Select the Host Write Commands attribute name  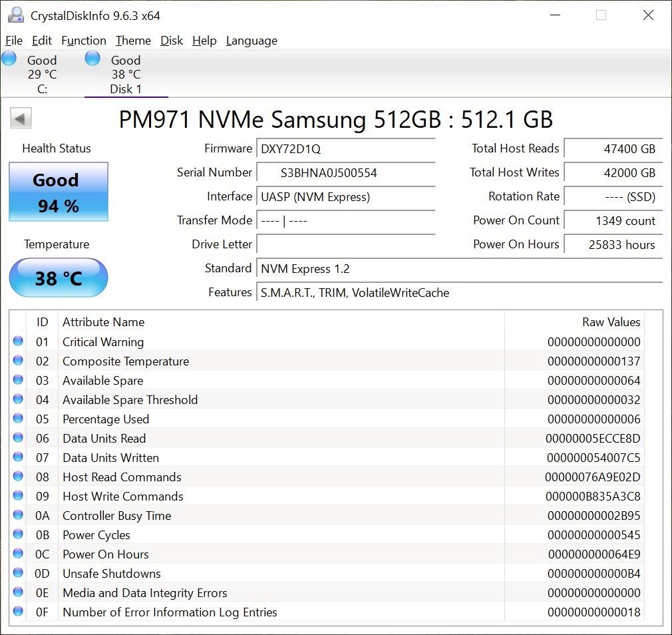pyautogui.click(x=123, y=496)
